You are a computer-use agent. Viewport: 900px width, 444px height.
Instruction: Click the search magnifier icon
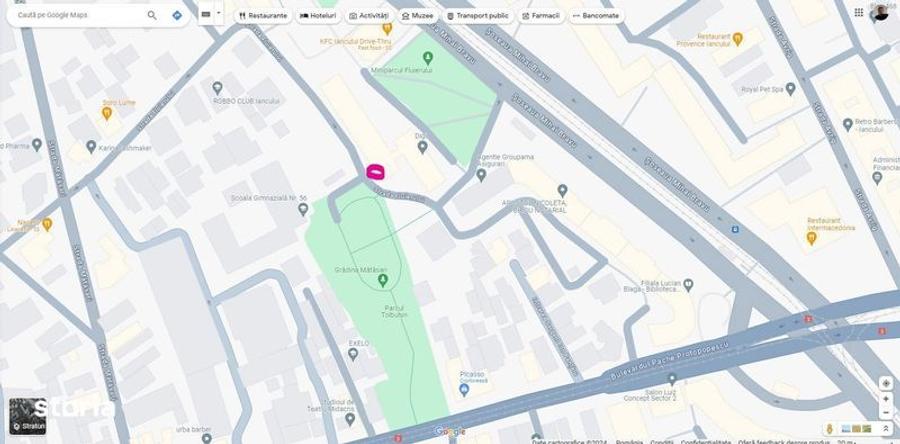tap(152, 15)
